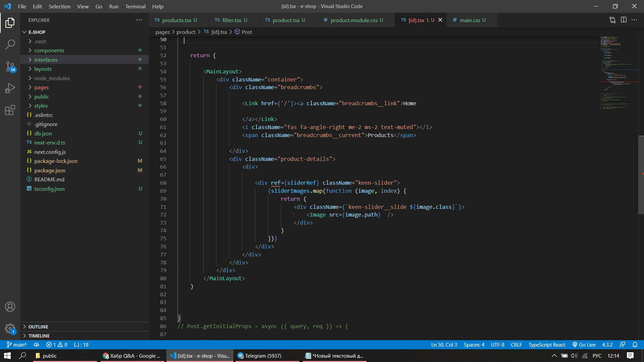Click the CRLF end of line selector
644x362 pixels.
pos(517,345)
